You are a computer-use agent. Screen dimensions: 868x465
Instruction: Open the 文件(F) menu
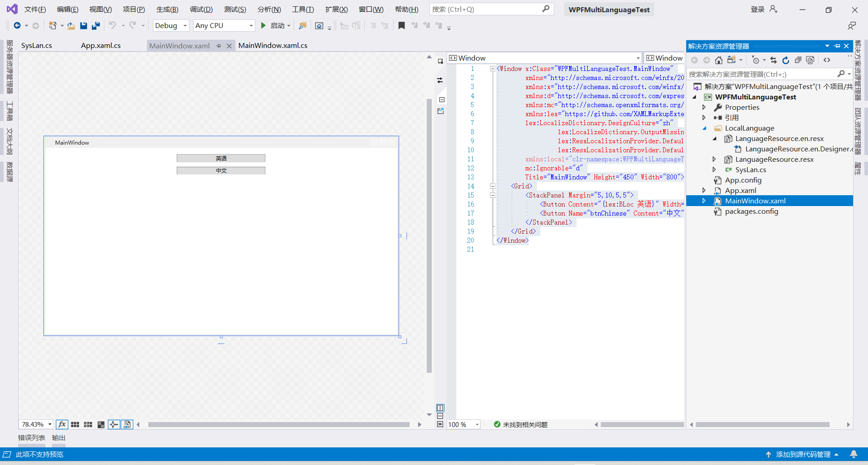pyautogui.click(x=35, y=9)
